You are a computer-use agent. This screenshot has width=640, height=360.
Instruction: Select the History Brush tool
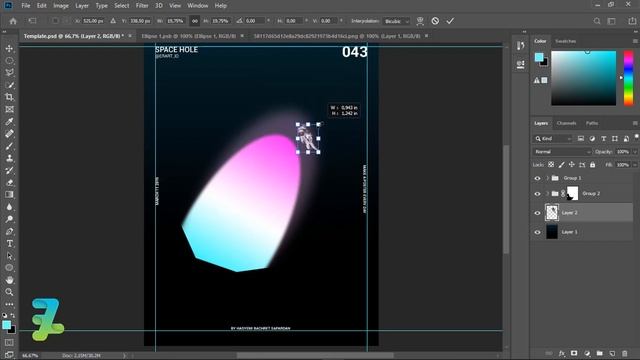(x=9, y=171)
